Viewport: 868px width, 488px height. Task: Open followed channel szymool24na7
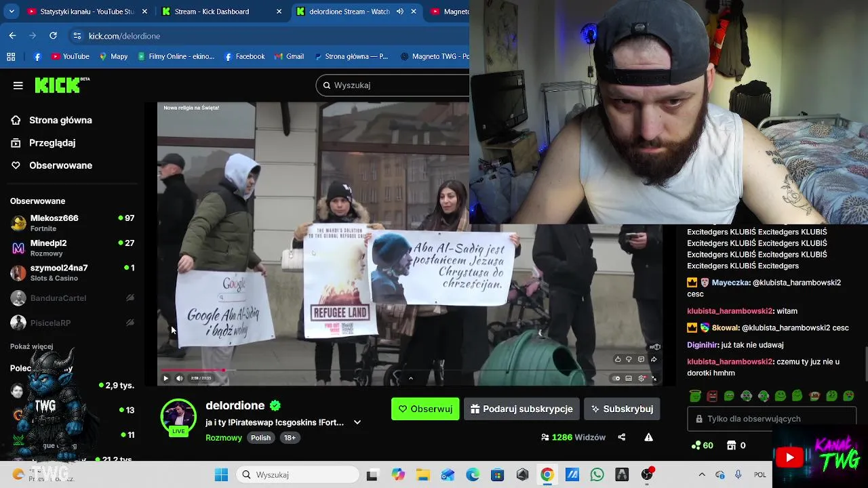[x=72, y=272]
